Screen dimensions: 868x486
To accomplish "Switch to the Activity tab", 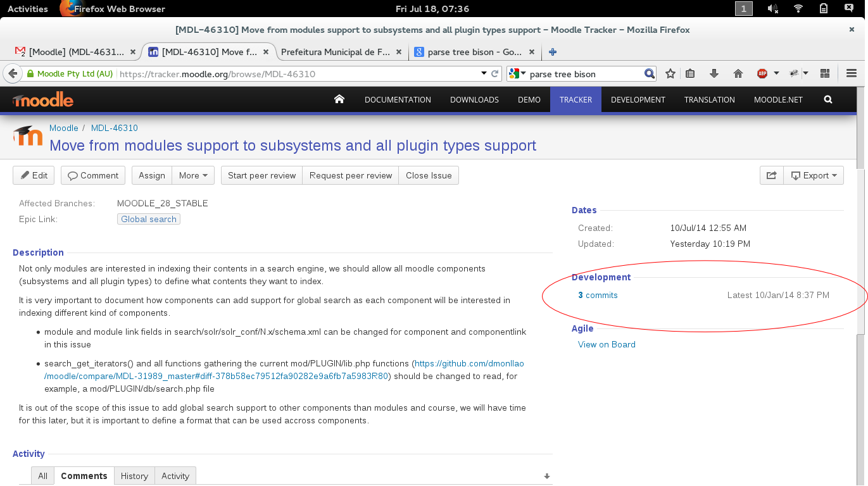I will [175, 476].
